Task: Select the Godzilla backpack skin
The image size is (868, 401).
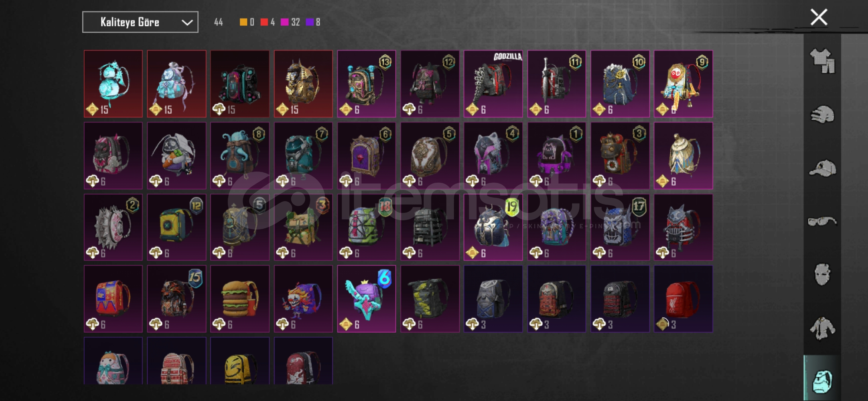Action: click(493, 84)
